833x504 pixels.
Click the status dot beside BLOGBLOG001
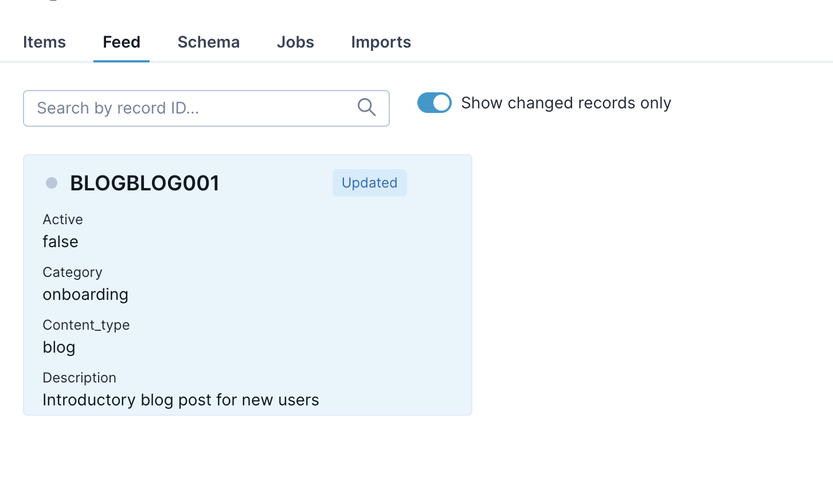click(52, 183)
